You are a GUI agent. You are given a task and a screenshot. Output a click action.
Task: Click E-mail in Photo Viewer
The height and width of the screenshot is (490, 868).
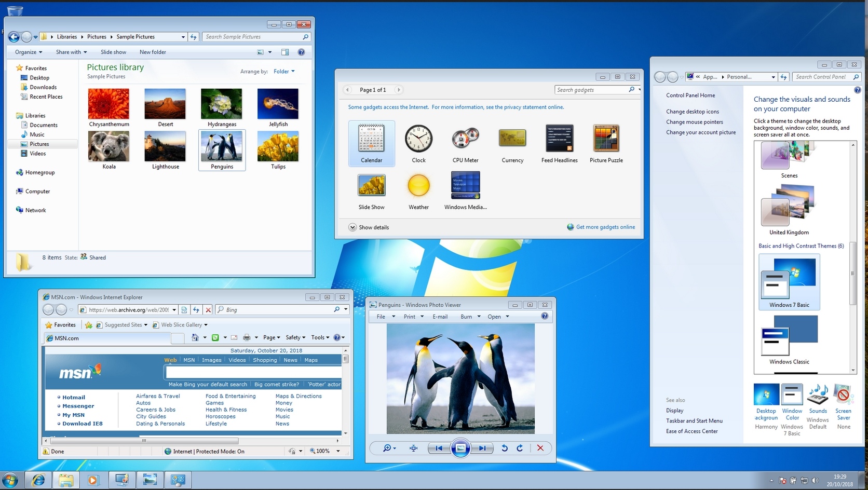click(x=440, y=317)
